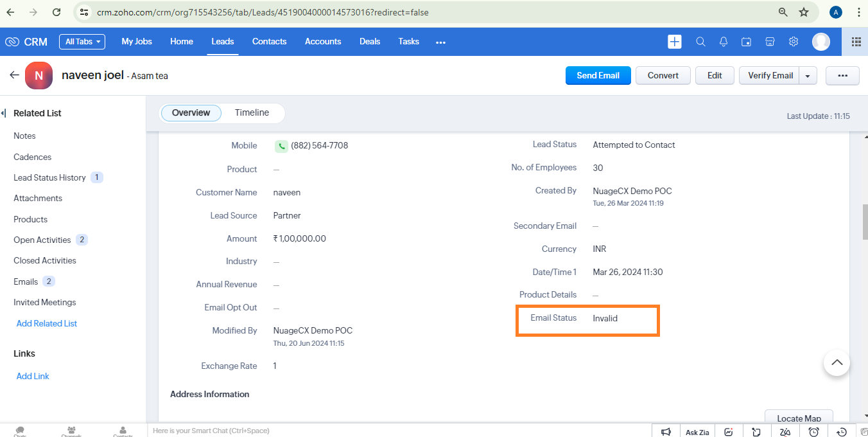Screen dimensions: 868x437
Task: Click the back arrow beside lead name
Action: 14,75
